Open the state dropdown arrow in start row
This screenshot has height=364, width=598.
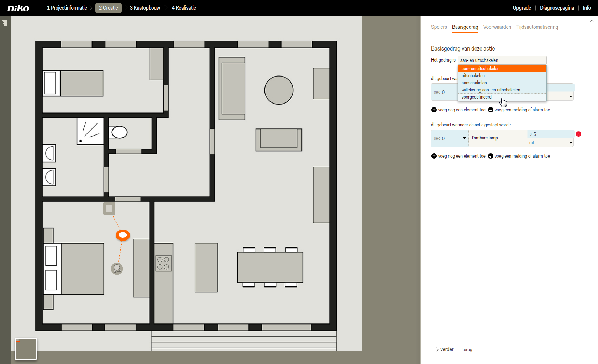[x=571, y=96]
